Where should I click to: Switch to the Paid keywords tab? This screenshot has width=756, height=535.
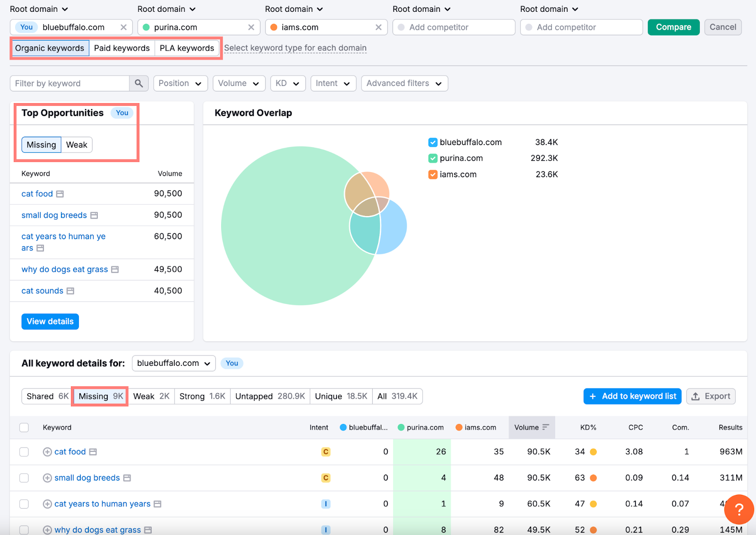121,48
